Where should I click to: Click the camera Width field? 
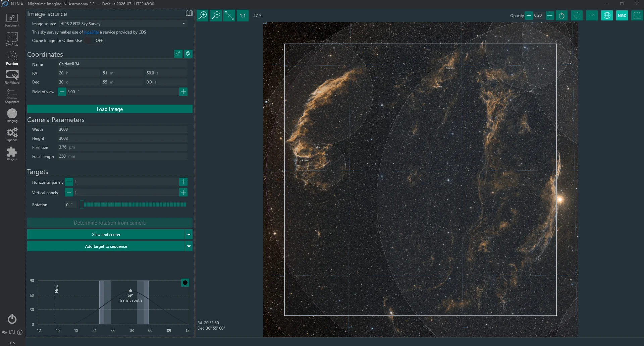[x=123, y=129]
